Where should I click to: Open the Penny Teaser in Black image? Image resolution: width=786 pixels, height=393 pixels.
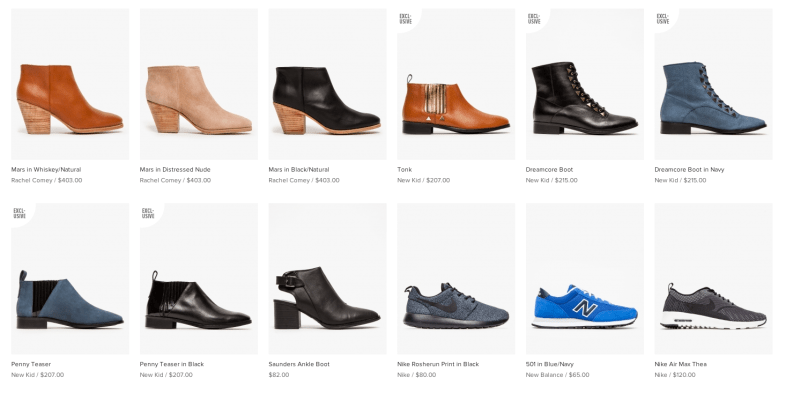(x=199, y=279)
